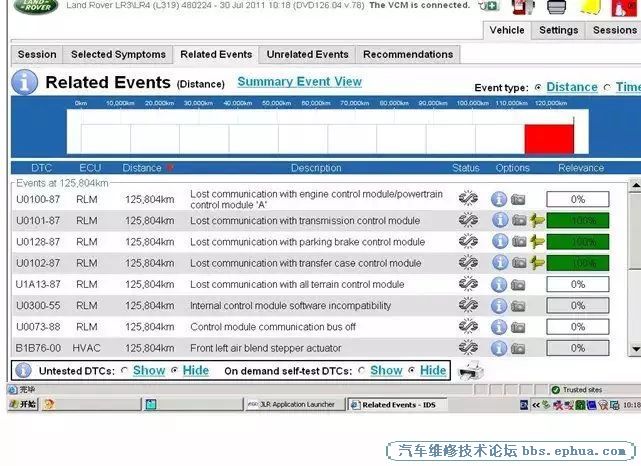Select Distance event type radio
Screen dimensions: 641x466
point(538,87)
